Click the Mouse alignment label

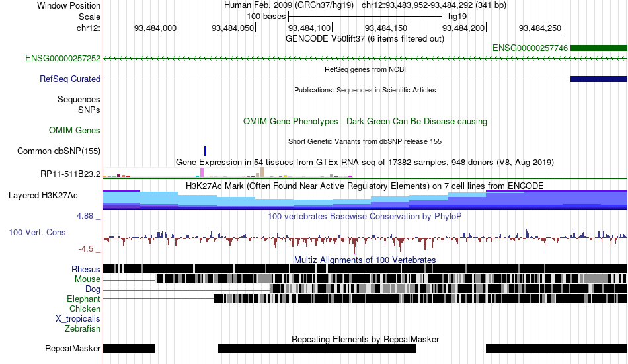pos(87,279)
